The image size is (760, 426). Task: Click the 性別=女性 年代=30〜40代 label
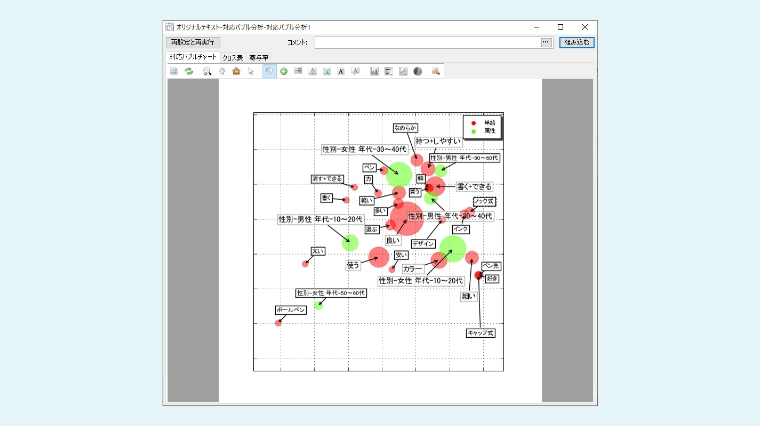click(364, 149)
